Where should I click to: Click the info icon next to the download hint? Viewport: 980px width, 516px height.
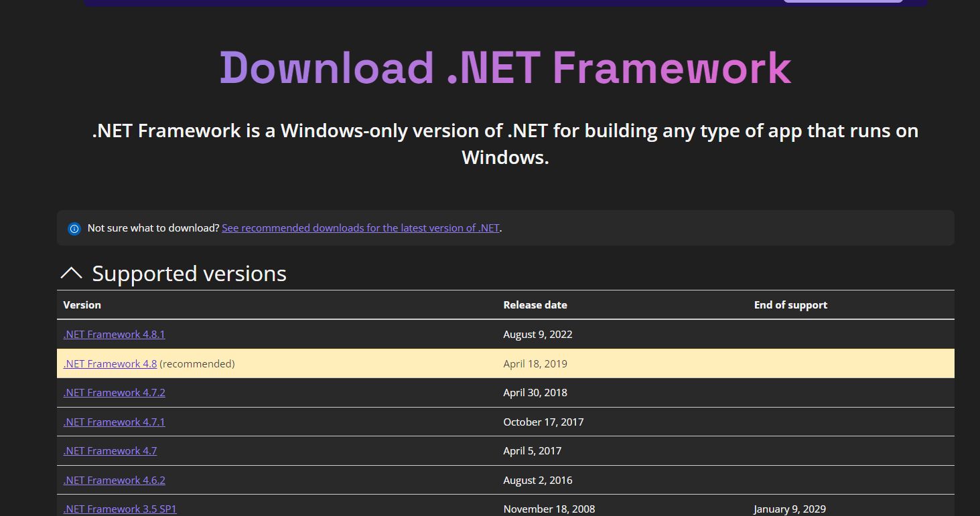pos(74,228)
